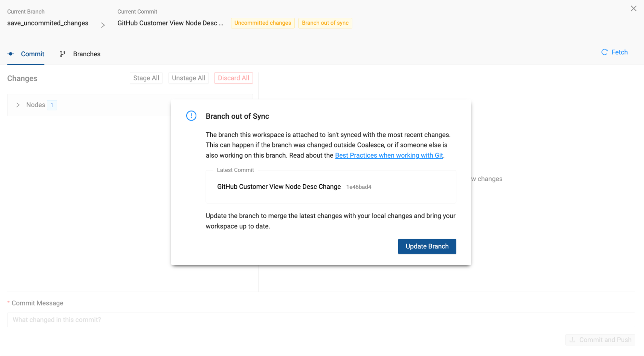Click Unstage All button
The height and width of the screenshot is (356, 644).
[x=188, y=78]
